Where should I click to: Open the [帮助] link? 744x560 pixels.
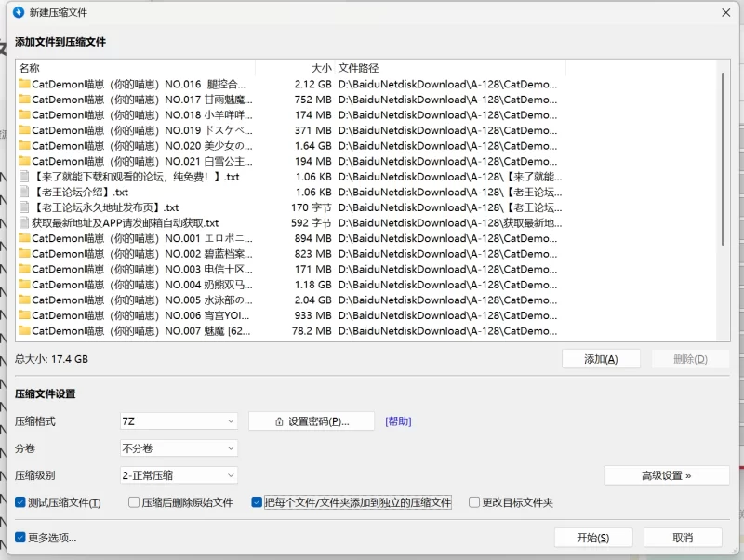click(x=398, y=421)
